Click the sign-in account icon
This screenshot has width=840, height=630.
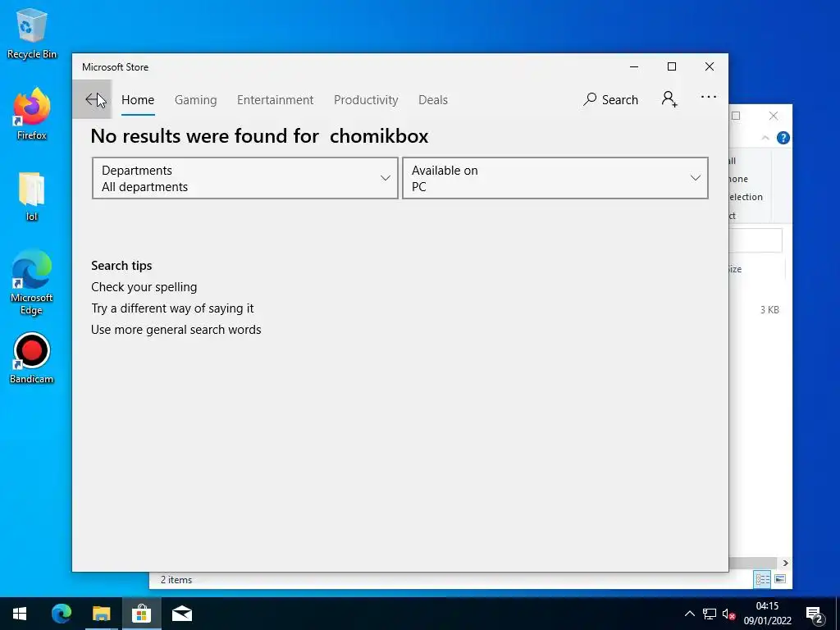(x=669, y=99)
